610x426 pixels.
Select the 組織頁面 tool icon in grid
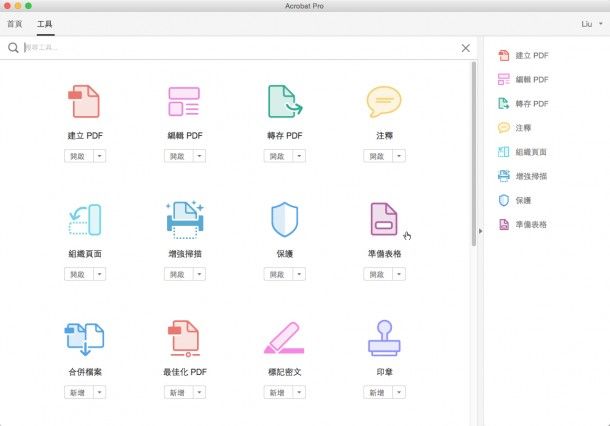pyautogui.click(x=84, y=220)
